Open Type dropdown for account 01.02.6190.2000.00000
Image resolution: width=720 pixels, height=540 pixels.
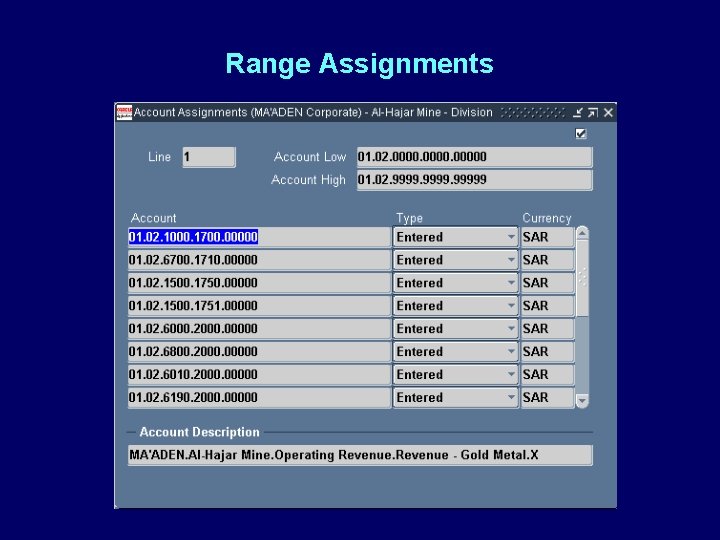[456, 398]
